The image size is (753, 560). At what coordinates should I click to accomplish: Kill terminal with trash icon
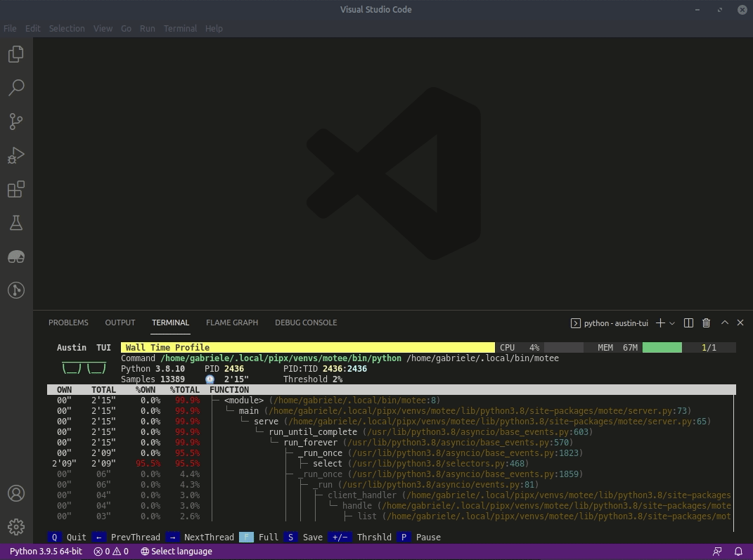706,323
